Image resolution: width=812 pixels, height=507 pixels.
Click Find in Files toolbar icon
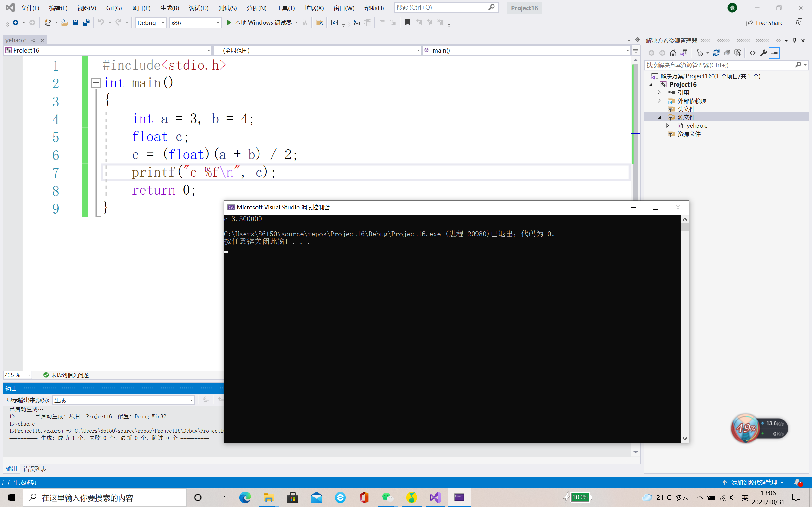[x=319, y=22]
